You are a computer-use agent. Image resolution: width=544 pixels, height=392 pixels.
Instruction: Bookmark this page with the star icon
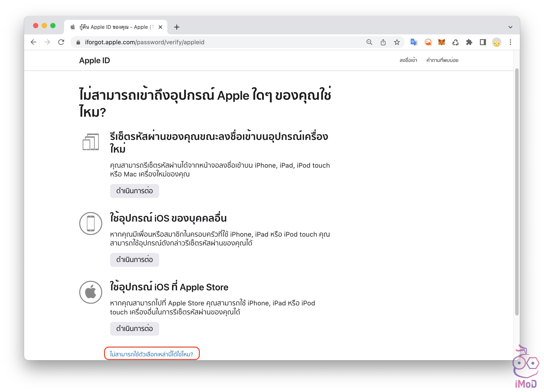(397, 42)
